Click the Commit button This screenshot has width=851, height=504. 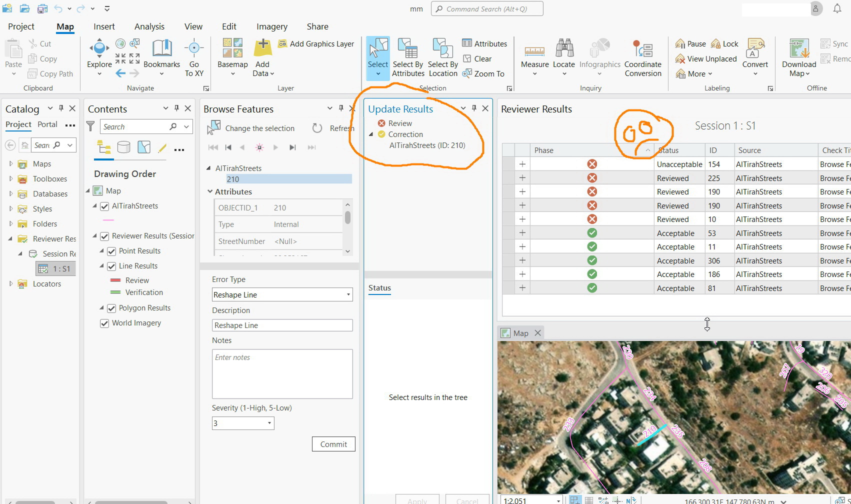tap(333, 444)
